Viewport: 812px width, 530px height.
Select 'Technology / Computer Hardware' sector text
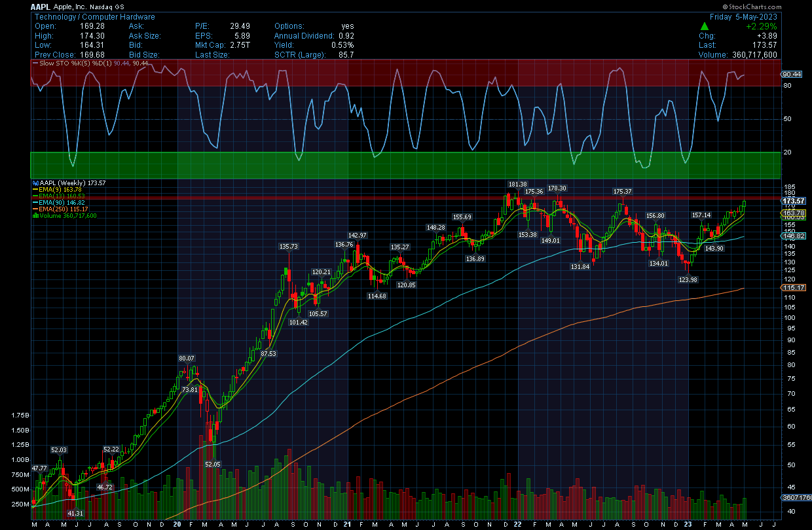pyautogui.click(x=95, y=16)
